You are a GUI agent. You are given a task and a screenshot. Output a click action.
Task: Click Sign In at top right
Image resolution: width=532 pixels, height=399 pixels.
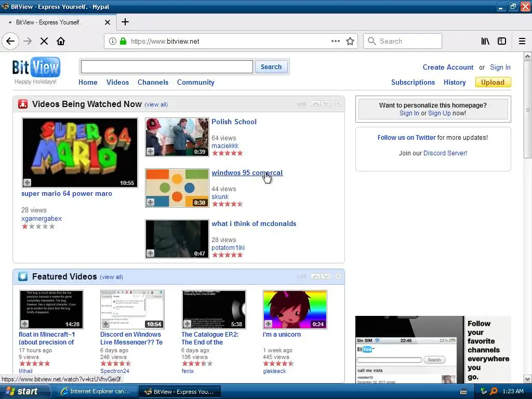[500, 67]
